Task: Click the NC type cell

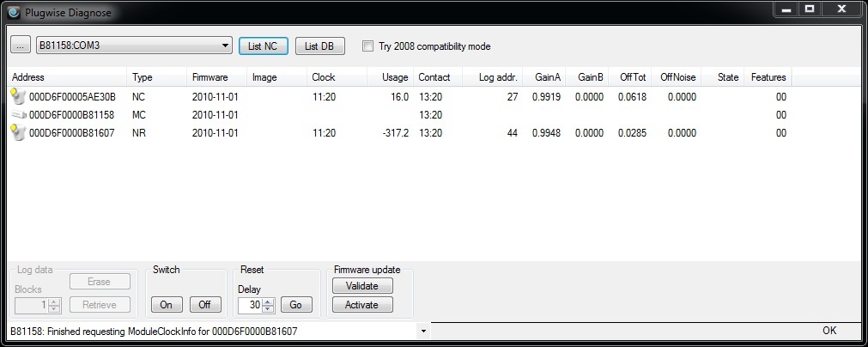Action: pos(138,97)
